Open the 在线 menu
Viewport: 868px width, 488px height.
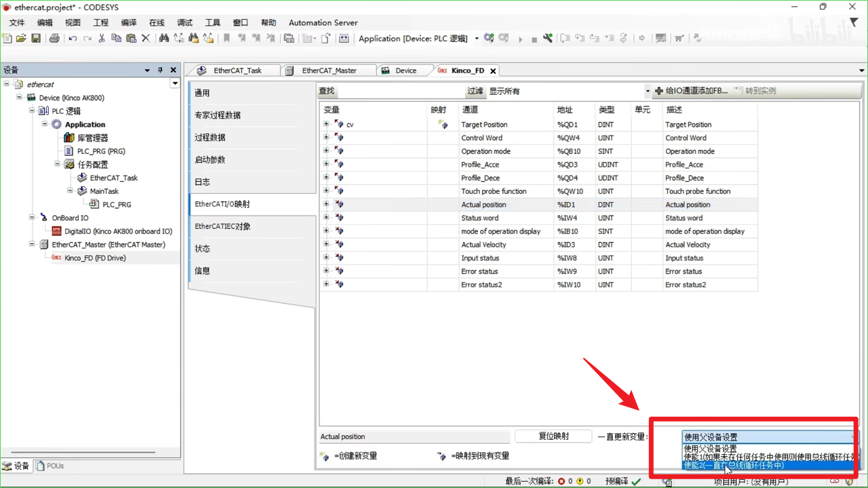tap(157, 22)
